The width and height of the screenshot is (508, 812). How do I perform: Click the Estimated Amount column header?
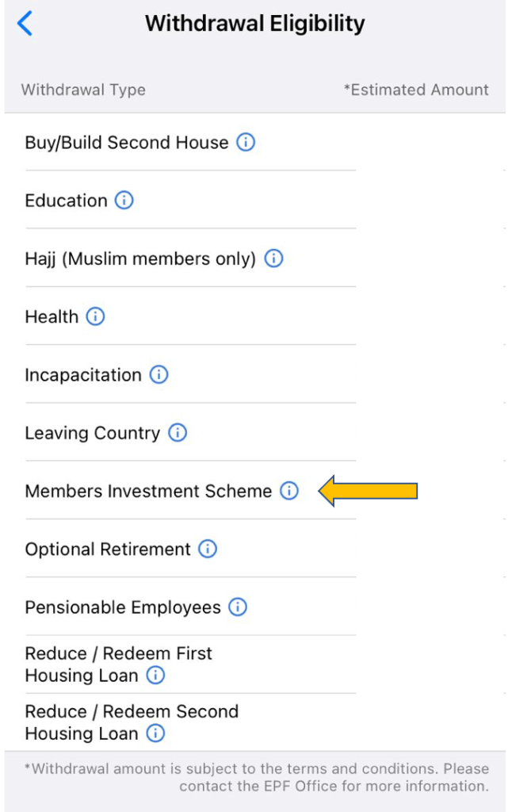(x=416, y=90)
